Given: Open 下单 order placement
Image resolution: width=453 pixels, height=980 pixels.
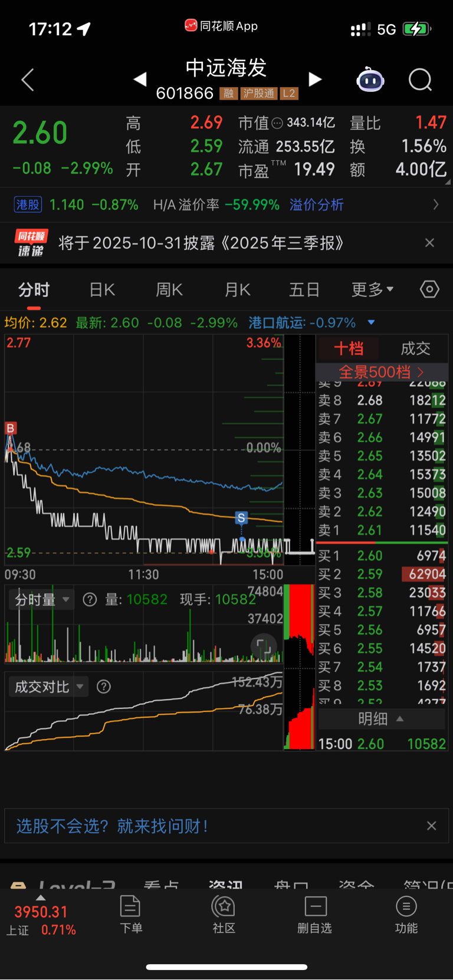Looking at the screenshot, I should coord(130,915).
